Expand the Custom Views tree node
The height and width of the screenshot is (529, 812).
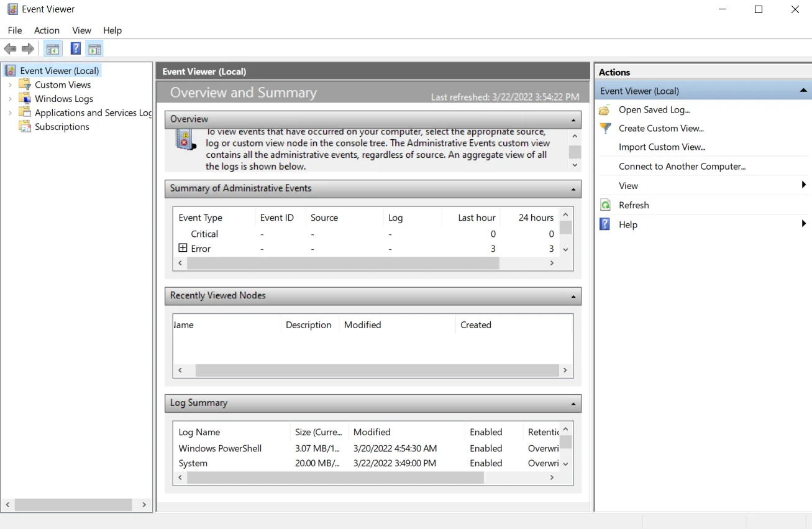(x=10, y=85)
